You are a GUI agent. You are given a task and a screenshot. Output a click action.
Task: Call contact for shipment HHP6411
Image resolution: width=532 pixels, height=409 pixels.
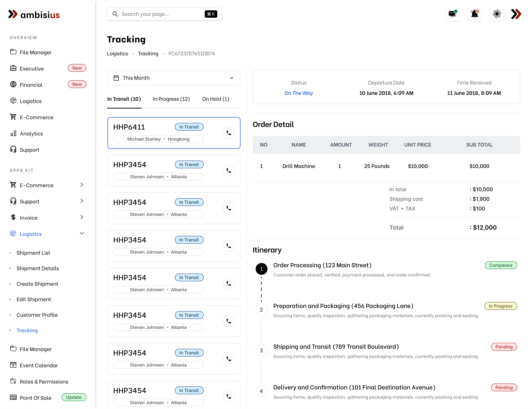pyautogui.click(x=229, y=133)
